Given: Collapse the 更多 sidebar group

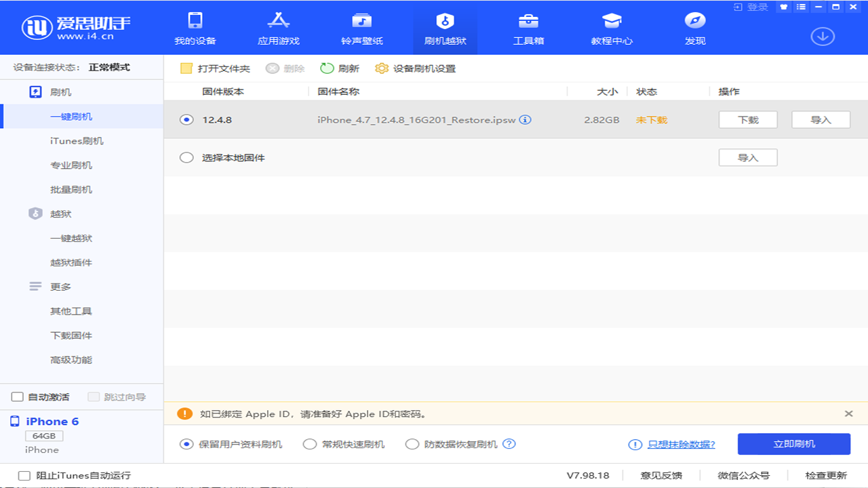Looking at the screenshot, I should 60,286.
